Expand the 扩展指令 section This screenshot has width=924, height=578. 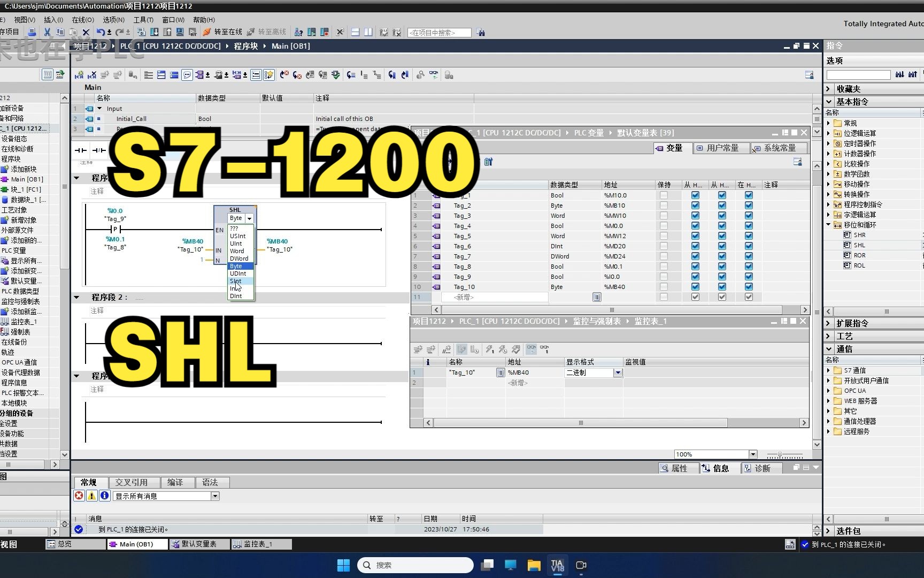[x=828, y=323]
